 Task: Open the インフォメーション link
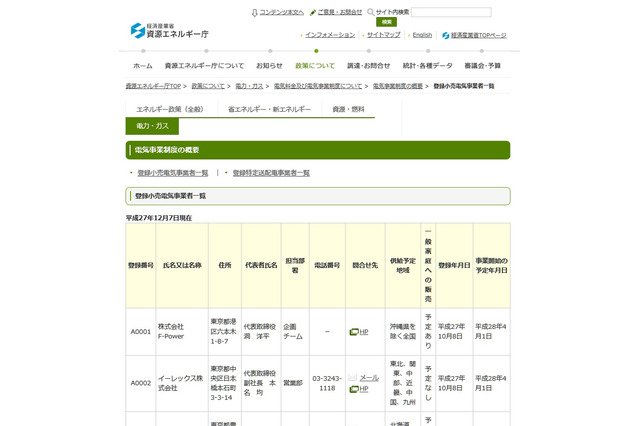330,35
